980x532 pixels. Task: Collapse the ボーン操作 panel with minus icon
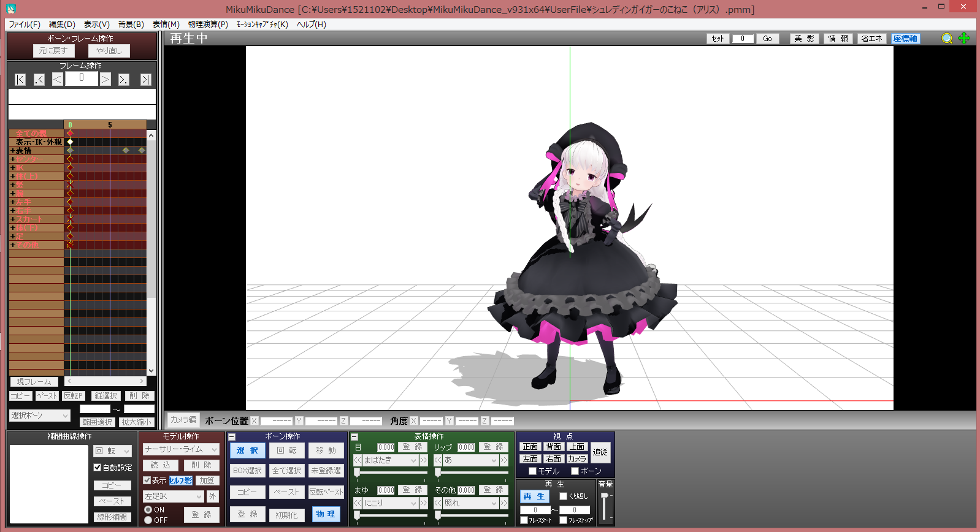click(x=232, y=437)
